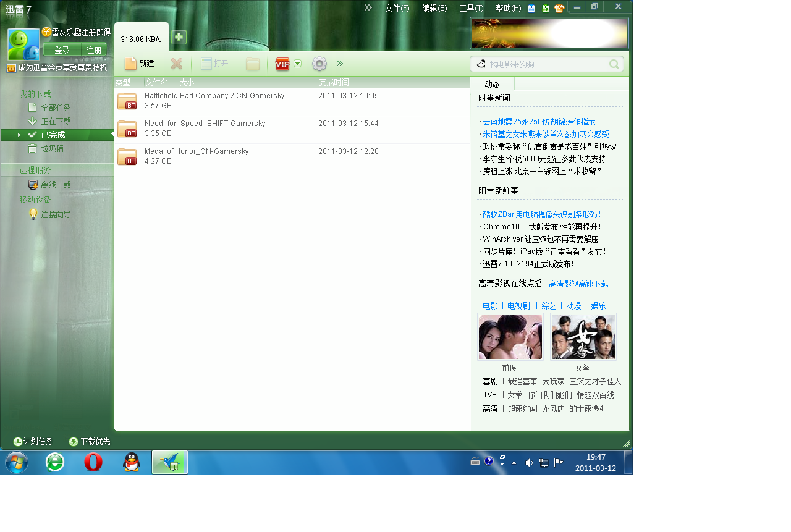Click the 下载优先 status bar button

(x=90, y=441)
